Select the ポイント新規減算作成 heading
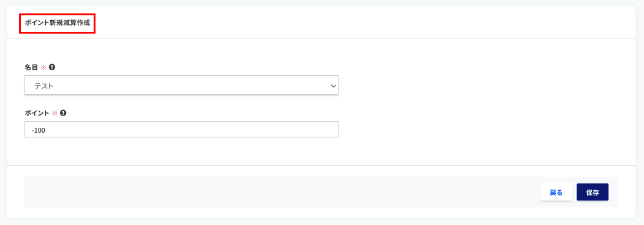Viewport: 644px width, 225px height. [58, 23]
